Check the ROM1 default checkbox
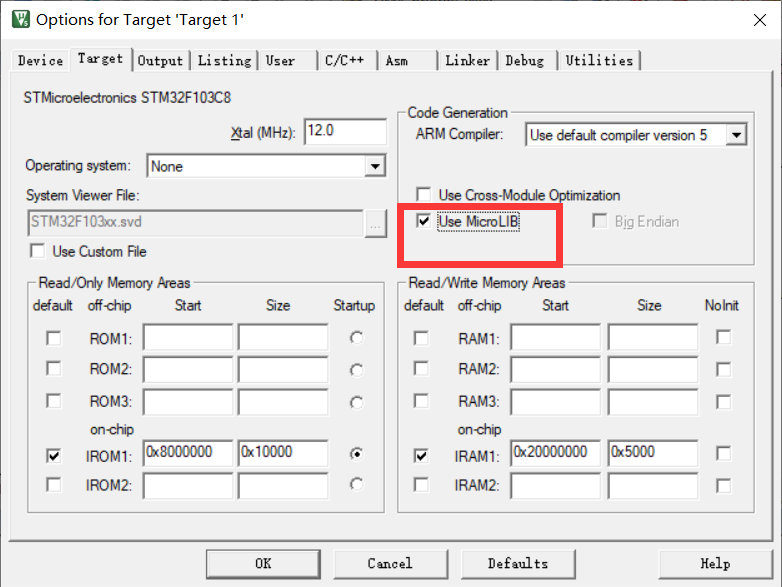The image size is (782, 587). point(53,338)
